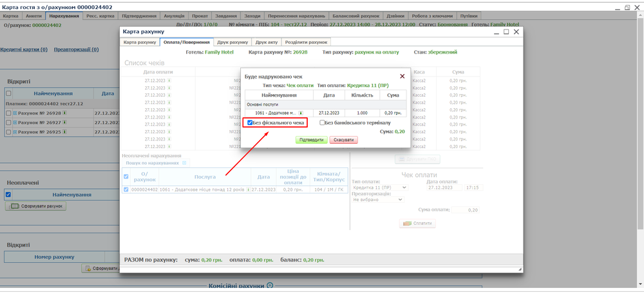Click info icon beside Рахунок № 26927

(x=65, y=122)
